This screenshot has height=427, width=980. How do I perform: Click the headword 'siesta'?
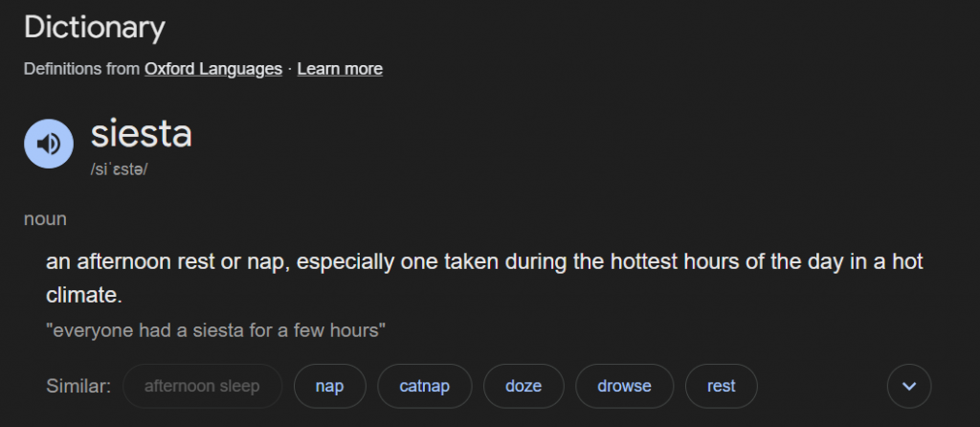(x=142, y=134)
